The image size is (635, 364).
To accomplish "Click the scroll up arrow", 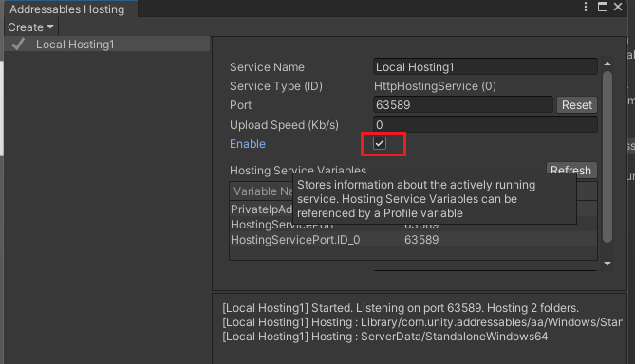I will pyautogui.click(x=607, y=64).
